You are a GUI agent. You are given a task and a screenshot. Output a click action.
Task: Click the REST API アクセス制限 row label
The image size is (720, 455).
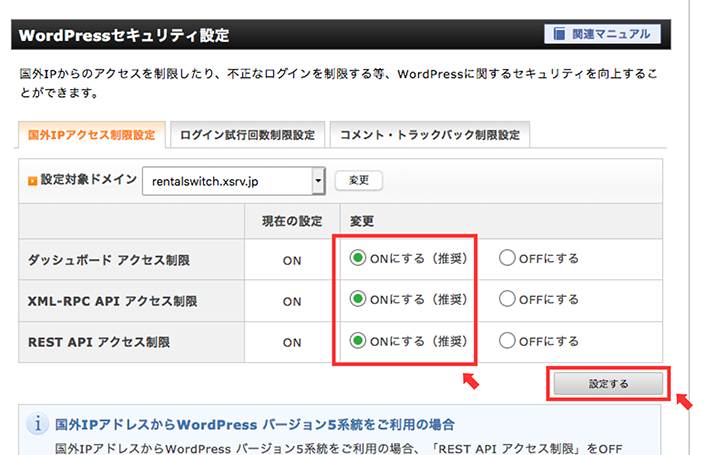pos(99,343)
